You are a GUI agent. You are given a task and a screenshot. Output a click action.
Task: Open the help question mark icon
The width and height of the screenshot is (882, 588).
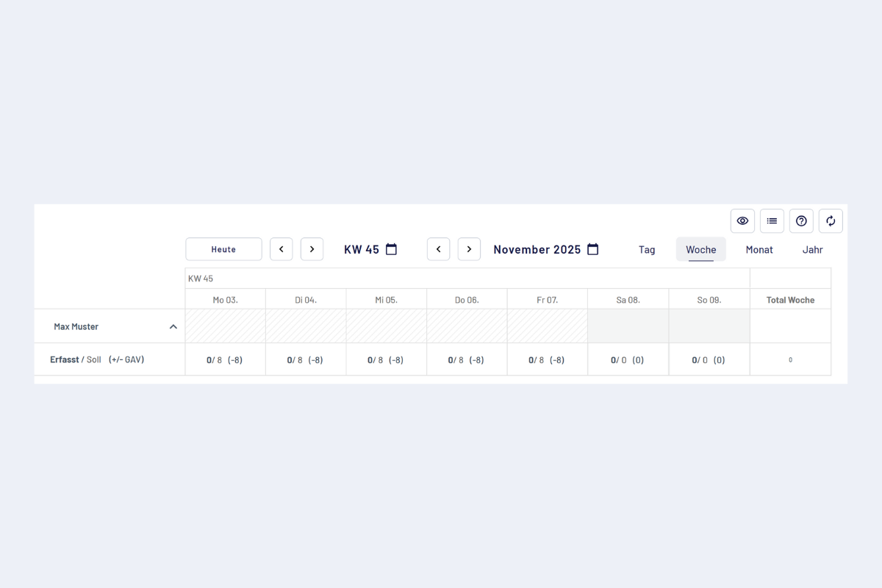pyautogui.click(x=801, y=221)
